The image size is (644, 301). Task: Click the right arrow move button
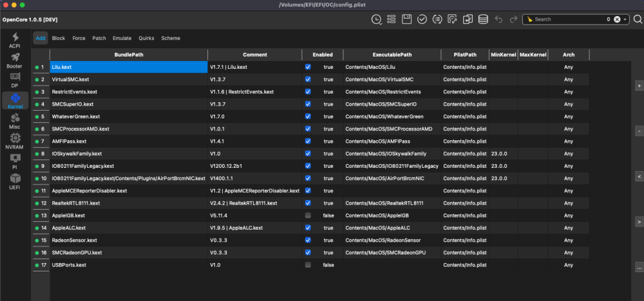click(639, 222)
